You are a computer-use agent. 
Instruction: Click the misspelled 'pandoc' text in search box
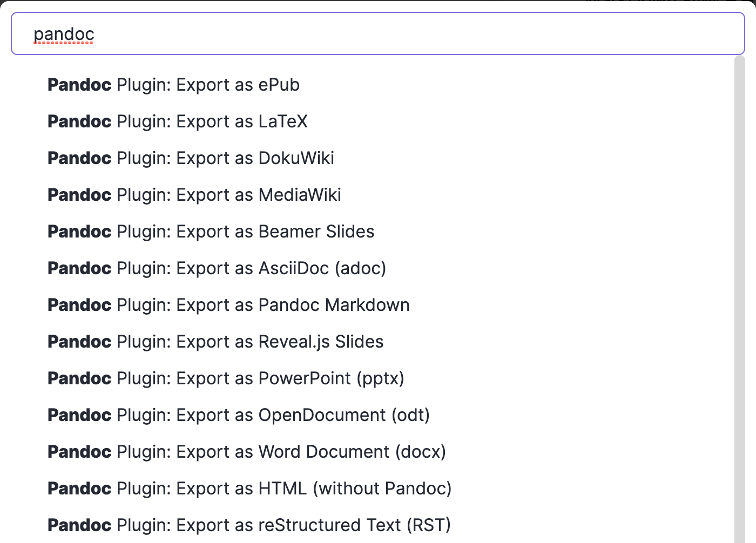[64, 34]
